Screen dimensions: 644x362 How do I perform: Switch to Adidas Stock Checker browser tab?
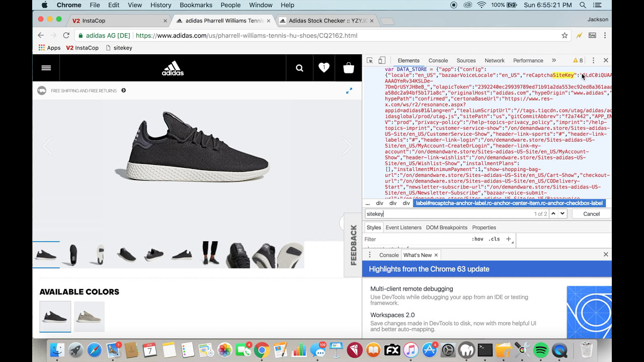pos(327,21)
